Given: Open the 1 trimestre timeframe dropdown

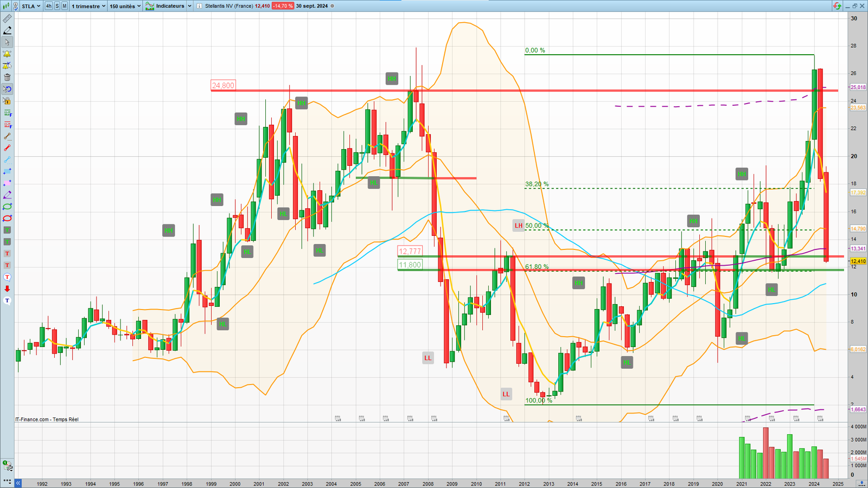Looking at the screenshot, I should point(88,6).
